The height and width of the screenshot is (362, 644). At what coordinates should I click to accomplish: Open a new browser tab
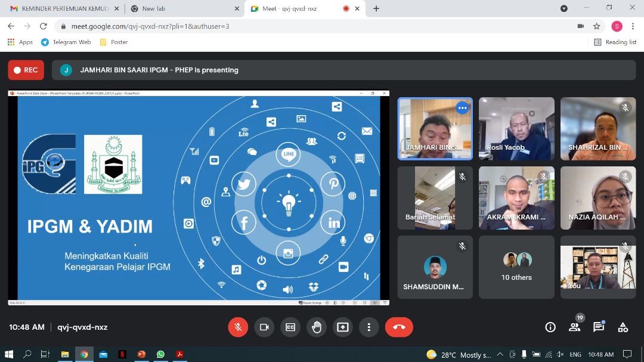coord(376,8)
